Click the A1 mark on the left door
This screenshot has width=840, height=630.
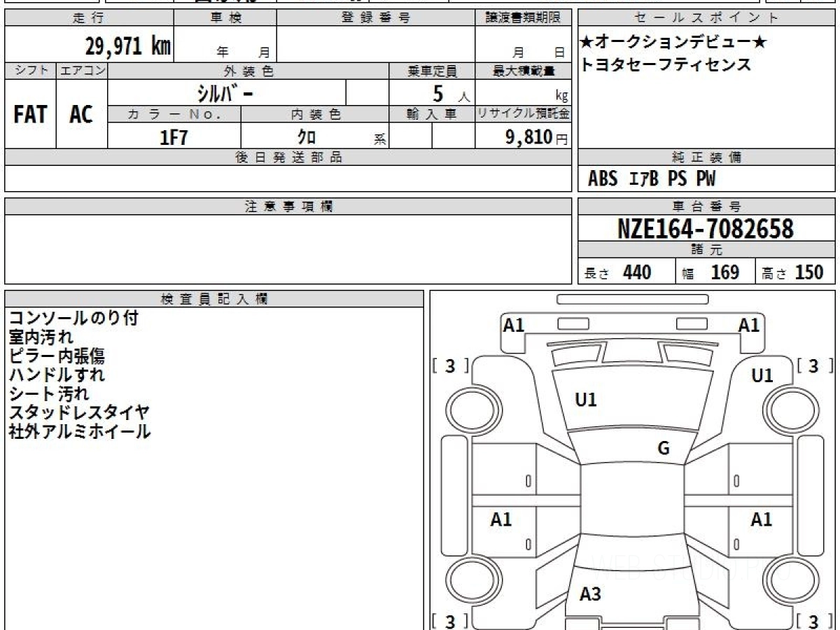coord(500,520)
